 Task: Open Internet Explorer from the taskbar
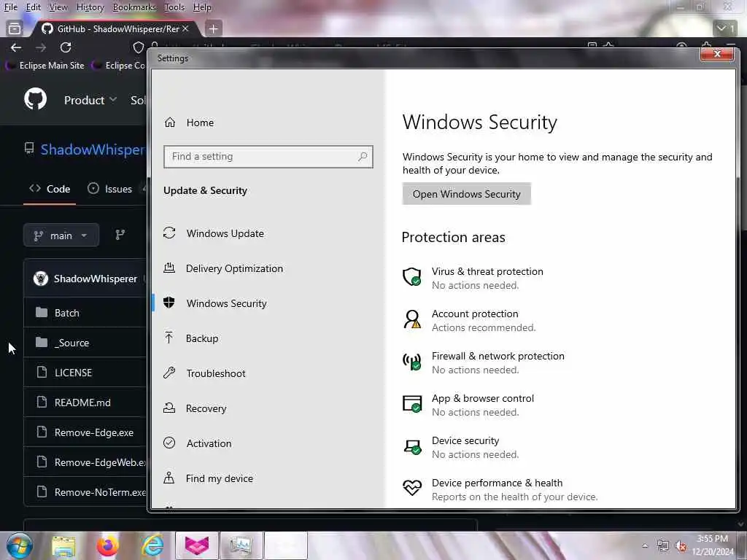pyautogui.click(x=152, y=545)
